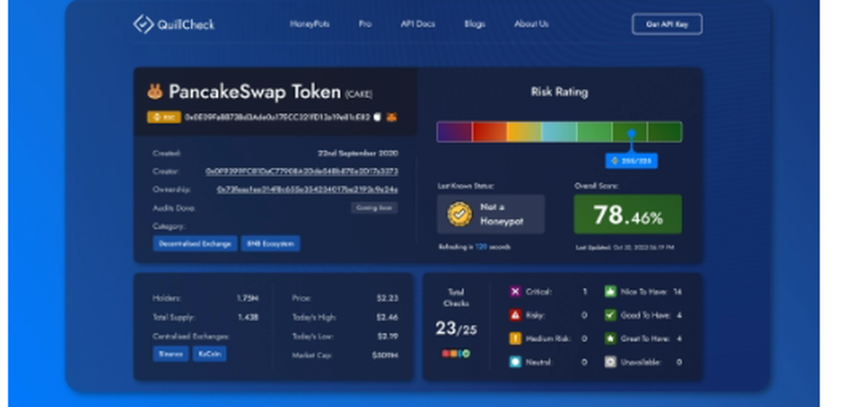Click the 78.46% overall score box

point(628,213)
